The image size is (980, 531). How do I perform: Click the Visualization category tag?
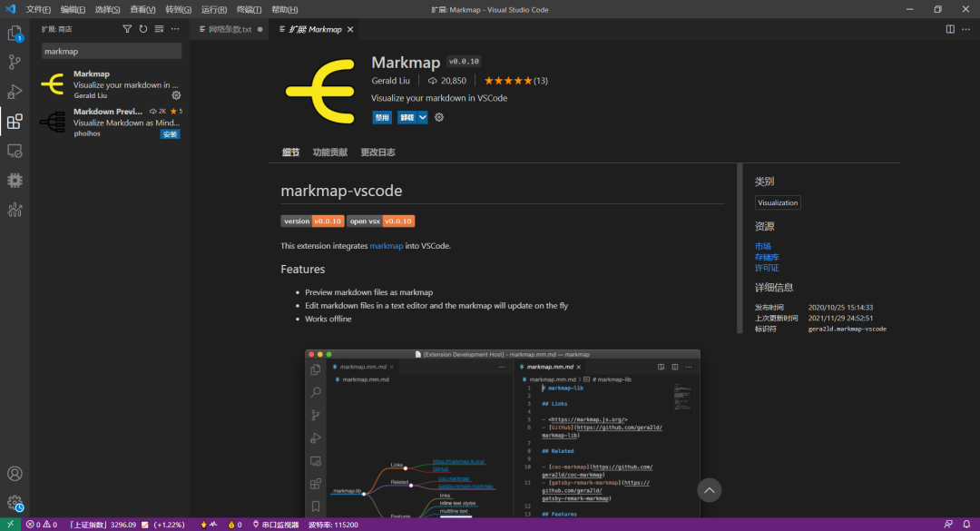[x=778, y=202]
